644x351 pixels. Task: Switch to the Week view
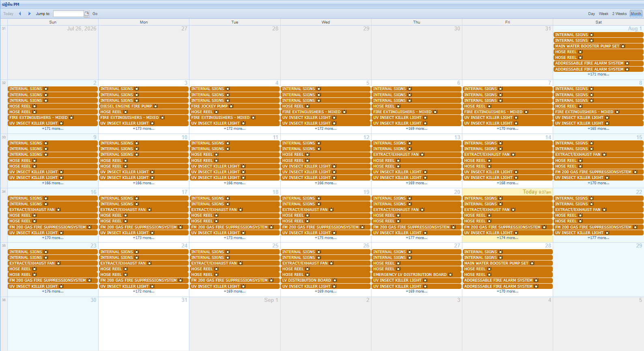[x=603, y=14]
